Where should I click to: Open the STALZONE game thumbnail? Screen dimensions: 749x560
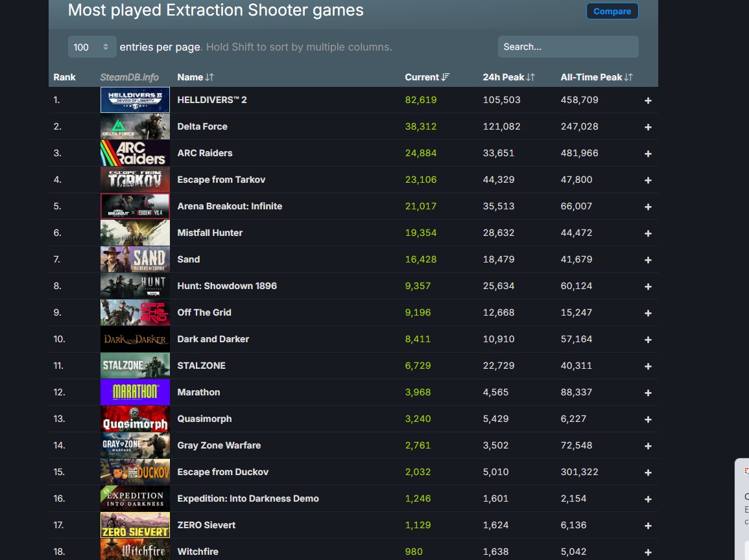tap(135, 366)
